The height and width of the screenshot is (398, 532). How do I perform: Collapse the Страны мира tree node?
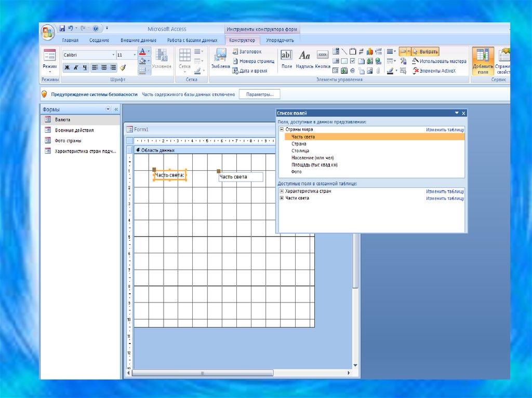point(281,129)
